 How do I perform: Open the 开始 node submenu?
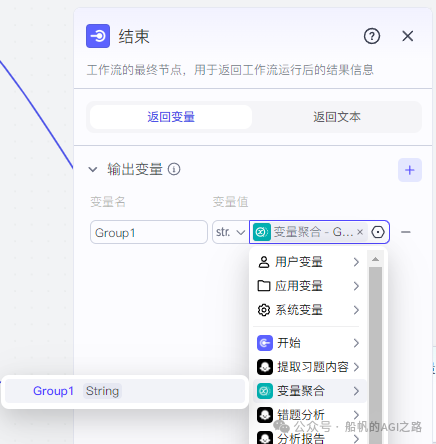pyautogui.click(x=309, y=343)
